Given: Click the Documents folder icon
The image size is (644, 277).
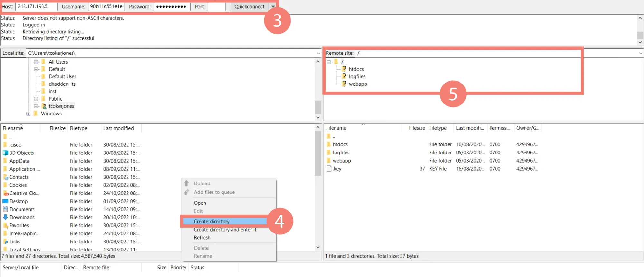Looking at the screenshot, I should (5, 209).
